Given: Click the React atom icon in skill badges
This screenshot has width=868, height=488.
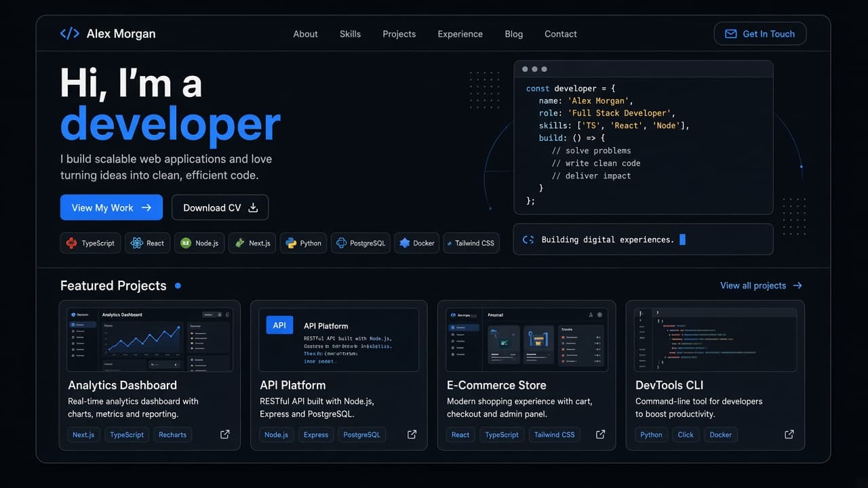Looking at the screenshot, I should pyautogui.click(x=137, y=243).
